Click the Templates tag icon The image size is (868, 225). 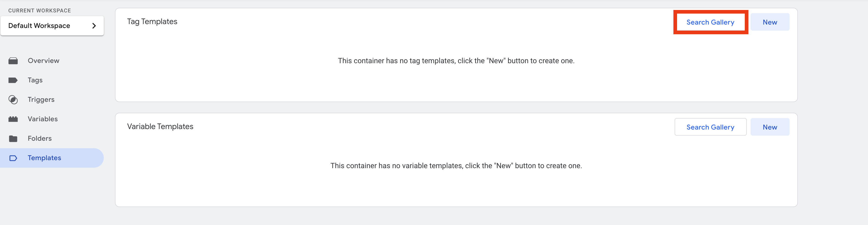tap(13, 158)
